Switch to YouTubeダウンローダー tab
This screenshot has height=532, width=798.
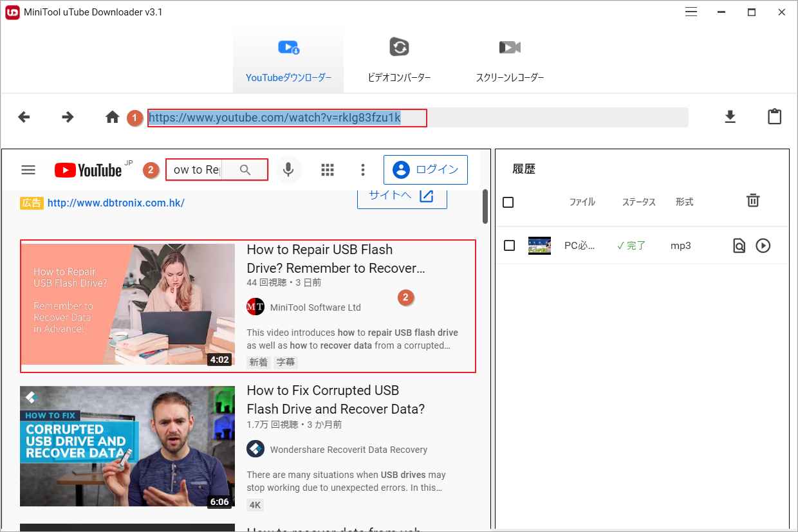click(288, 59)
